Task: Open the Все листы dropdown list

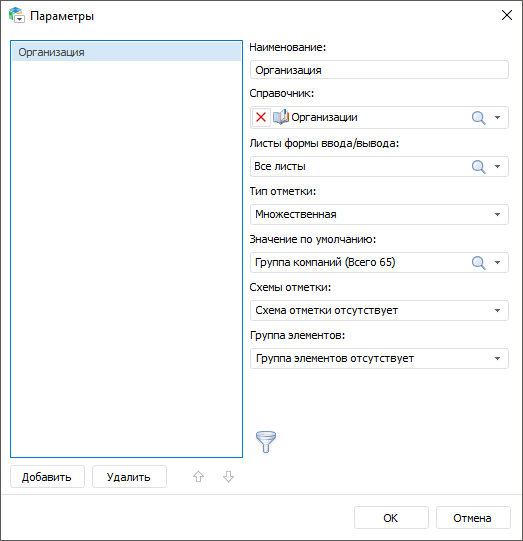Action: [x=497, y=167]
